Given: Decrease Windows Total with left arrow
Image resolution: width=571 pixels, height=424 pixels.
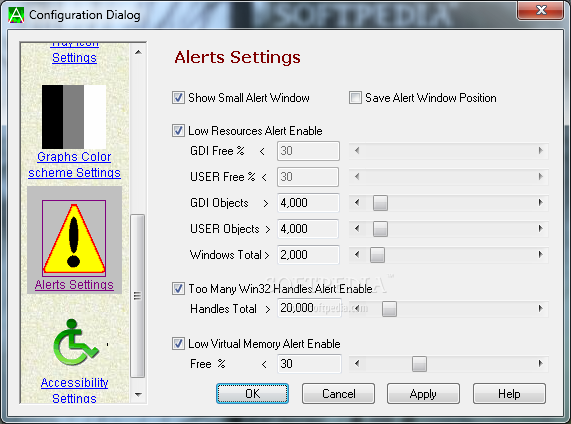Looking at the screenshot, I should pos(357,254).
